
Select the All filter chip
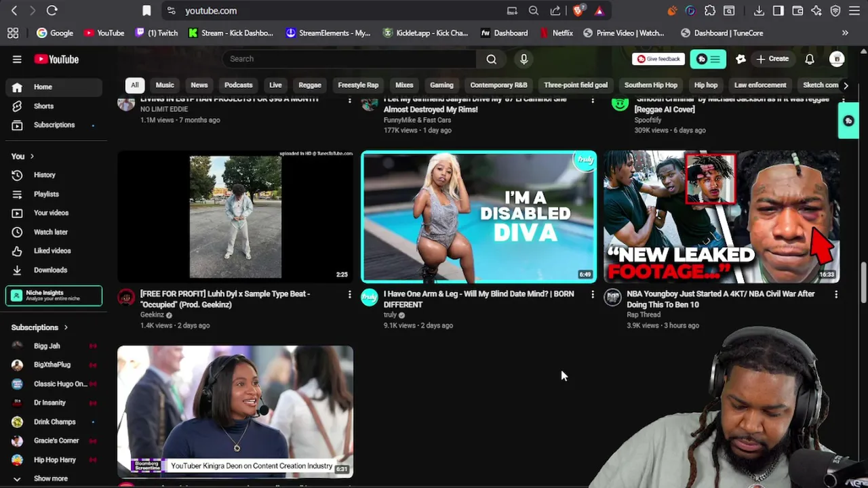coord(134,85)
